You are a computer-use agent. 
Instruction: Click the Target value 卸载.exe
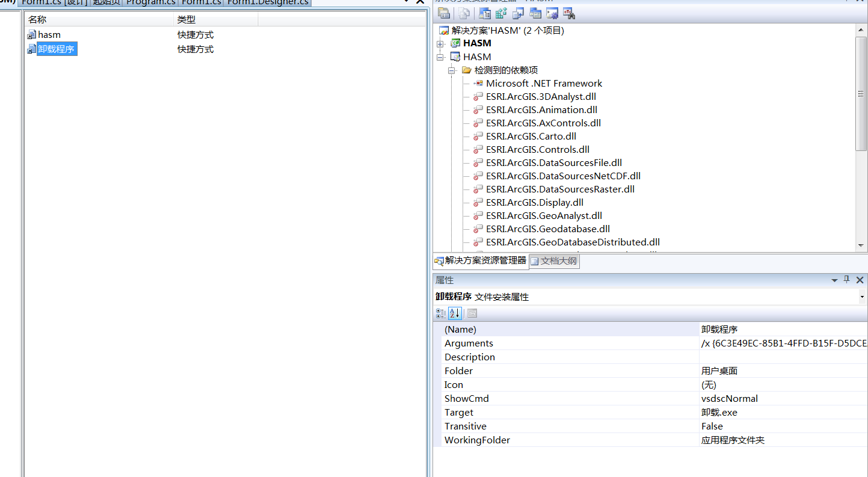pos(783,413)
